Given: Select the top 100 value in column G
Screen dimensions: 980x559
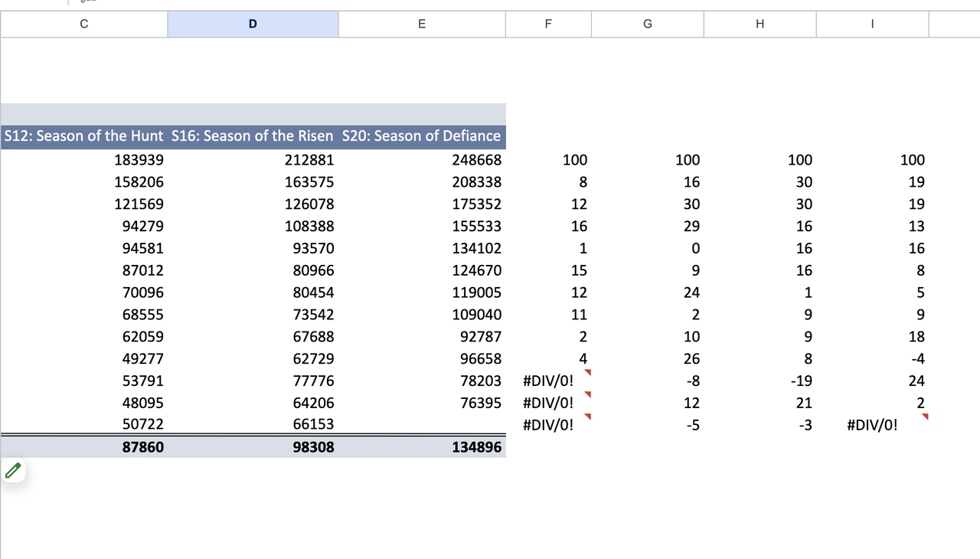Looking at the screenshot, I should [x=647, y=159].
